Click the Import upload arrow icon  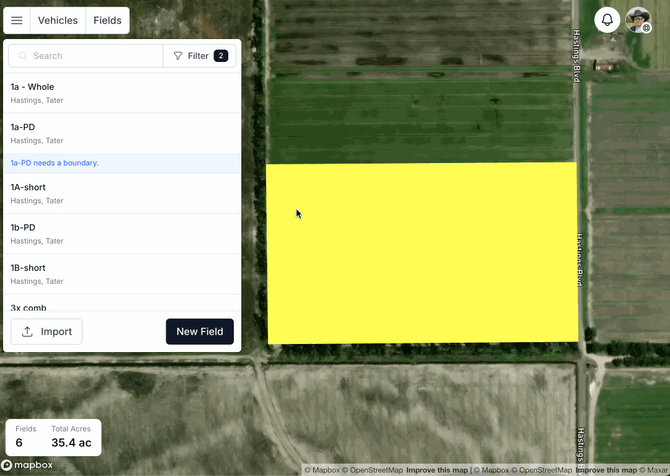click(27, 332)
